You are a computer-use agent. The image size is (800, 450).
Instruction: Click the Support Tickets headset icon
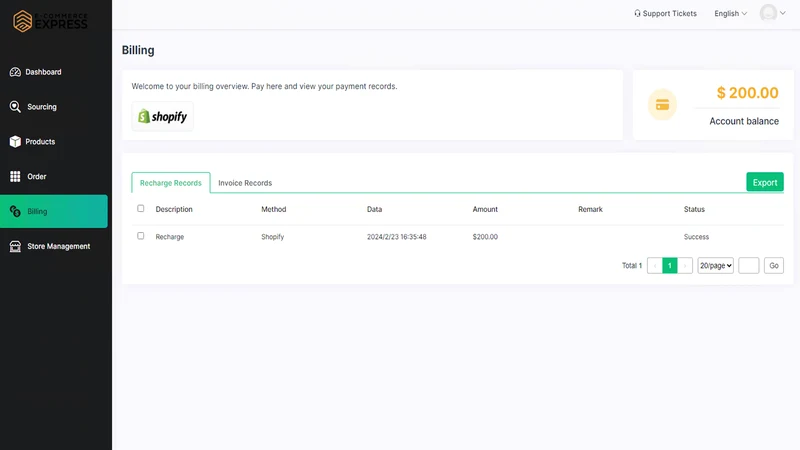point(637,13)
